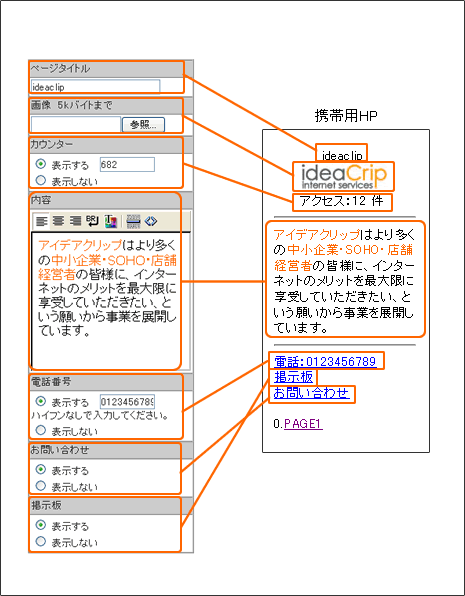Select 電話番号 表示しない radio button
This screenshot has width=465, height=596.
point(41,430)
